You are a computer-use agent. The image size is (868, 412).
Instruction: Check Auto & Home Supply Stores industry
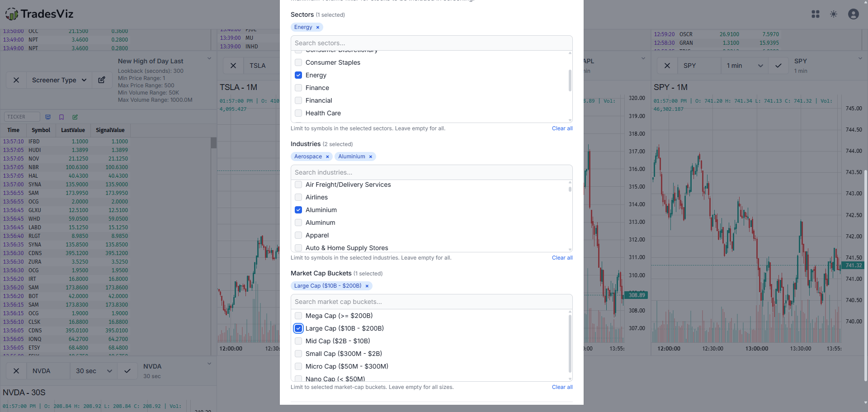[298, 248]
